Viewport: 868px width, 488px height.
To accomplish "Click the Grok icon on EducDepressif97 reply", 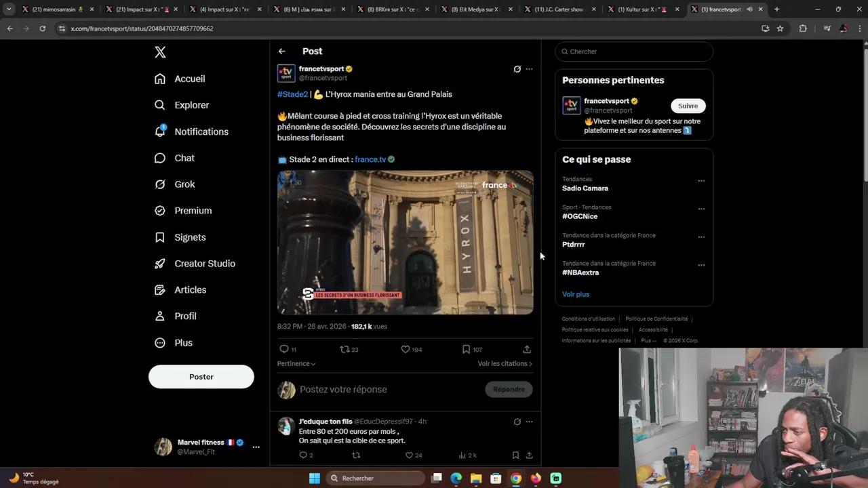I will pos(517,422).
